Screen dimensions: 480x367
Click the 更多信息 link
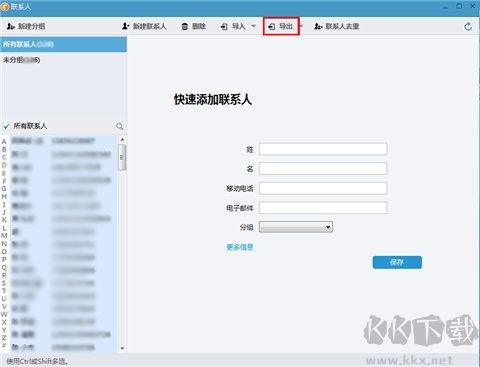coord(240,247)
